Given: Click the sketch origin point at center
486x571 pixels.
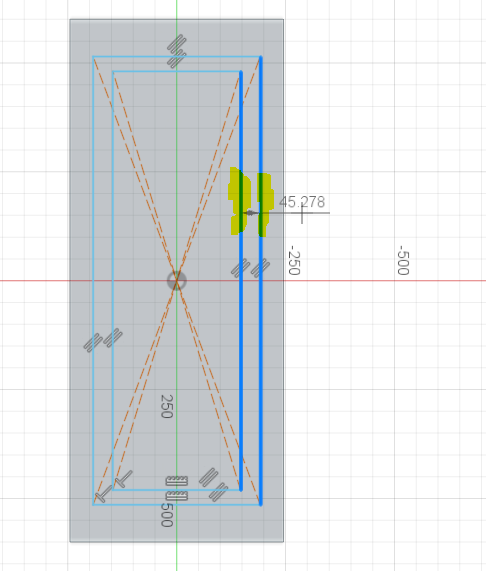Looking at the screenshot, I should point(177,281).
